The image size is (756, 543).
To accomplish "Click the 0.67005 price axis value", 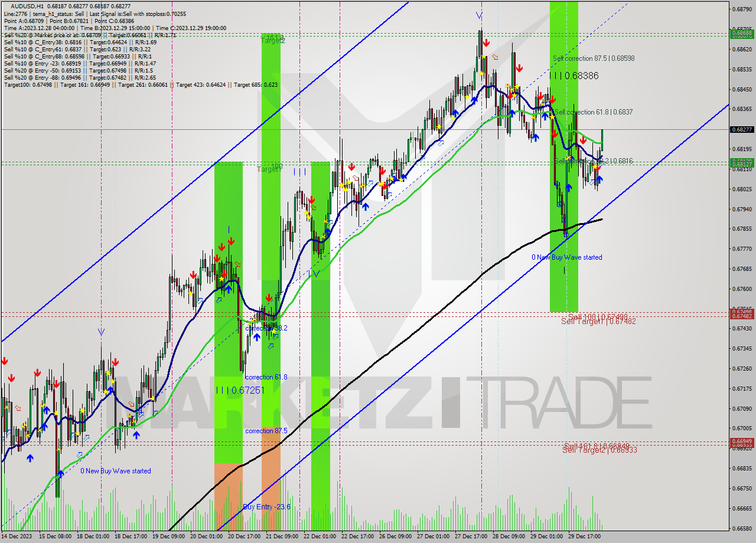I will pyautogui.click(x=742, y=428).
